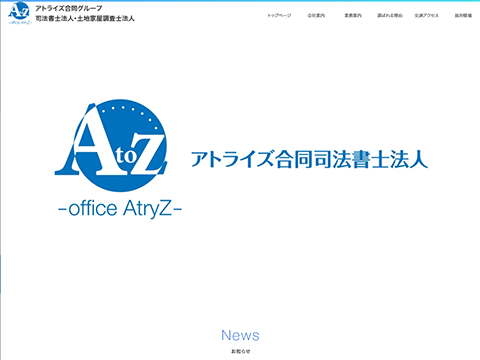The image size is (480, 360).
Task: Click the 司法書士法人・土地家屋調査士法人 header subtitle
Action: [85, 19]
